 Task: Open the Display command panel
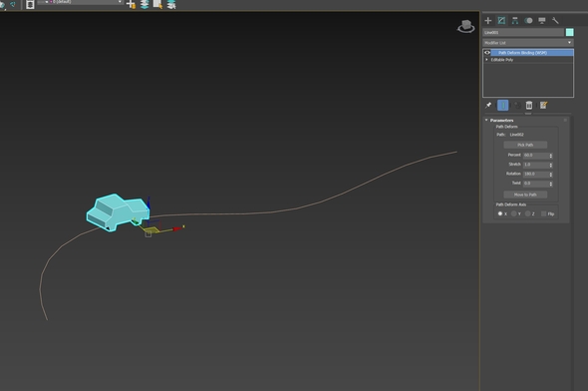542,21
